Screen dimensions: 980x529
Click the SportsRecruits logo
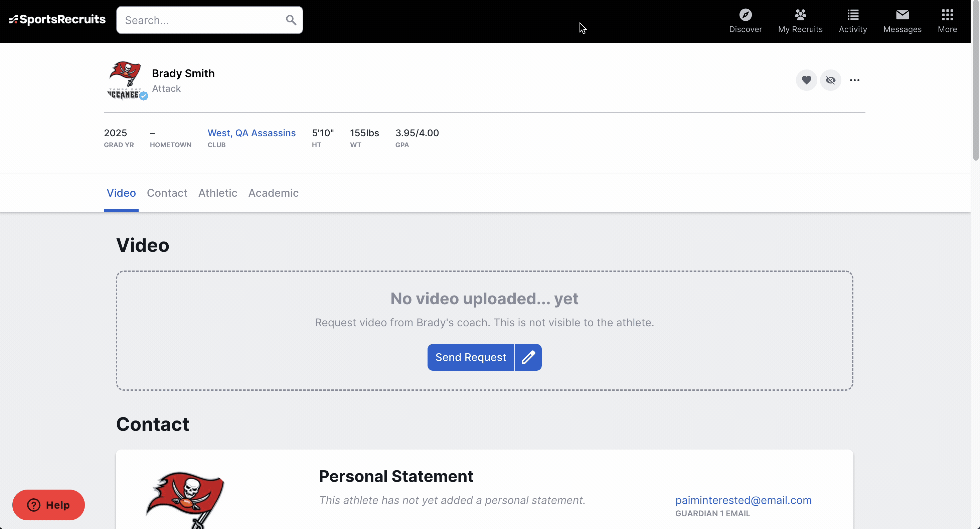pyautogui.click(x=57, y=19)
